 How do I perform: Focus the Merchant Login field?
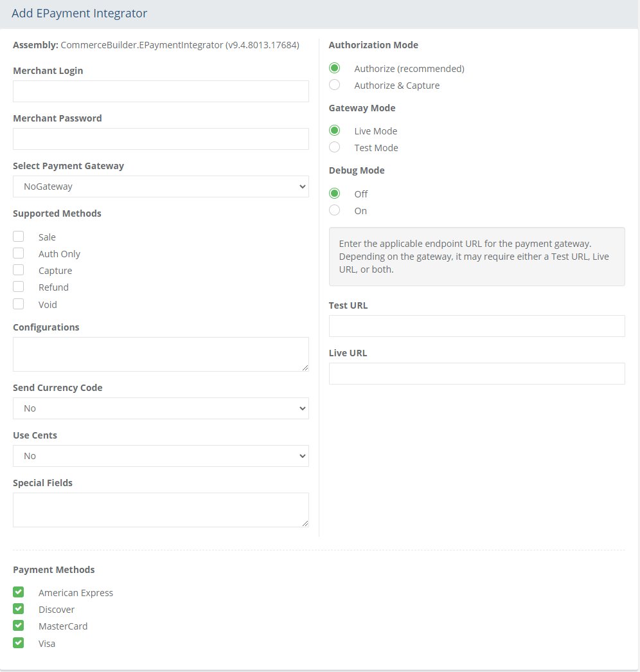pyautogui.click(x=161, y=91)
